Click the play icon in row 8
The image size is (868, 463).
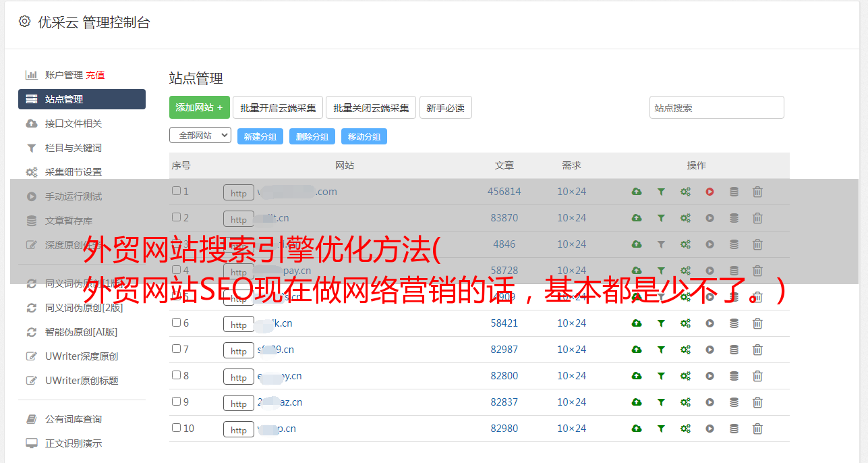tap(710, 376)
